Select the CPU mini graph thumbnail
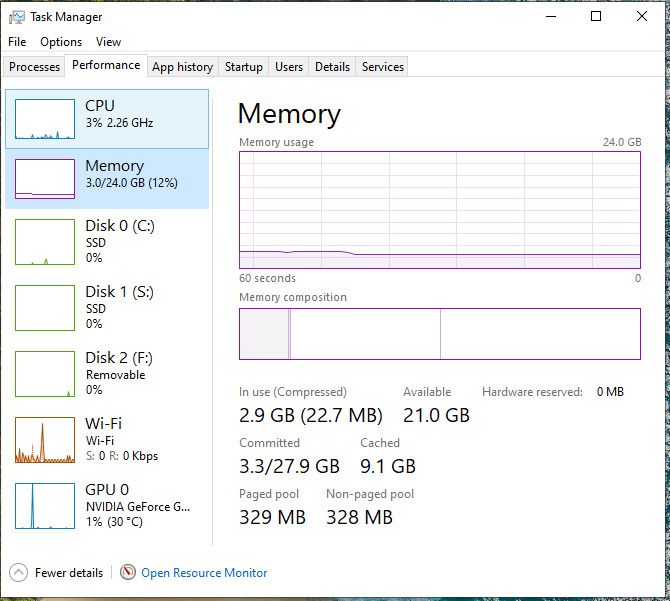 (x=45, y=119)
